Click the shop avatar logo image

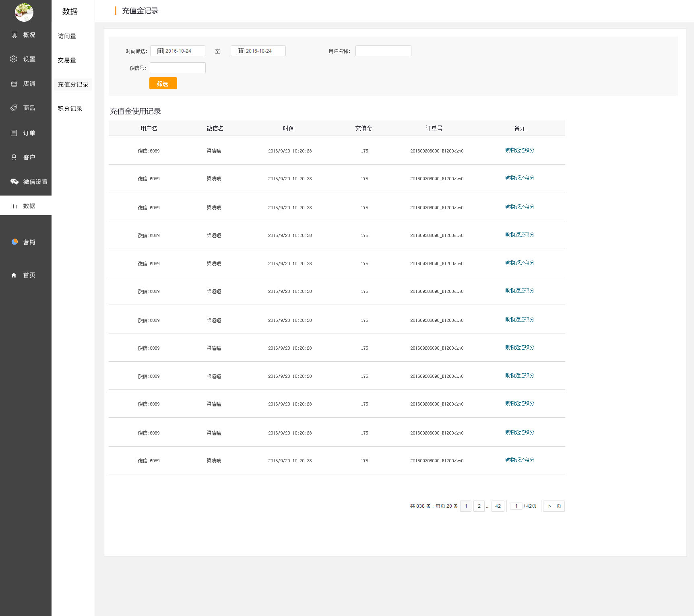[x=24, y=12]
